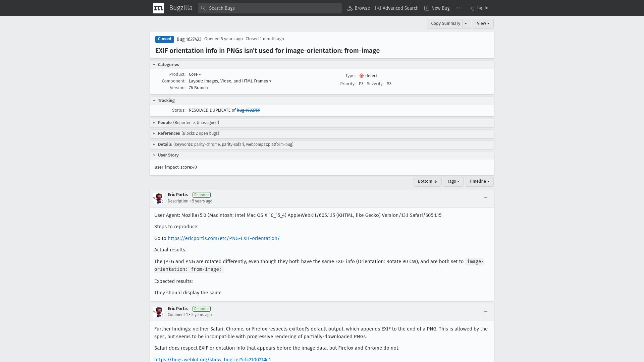This screenshot has width=644, height=362.
Task: Open the View dropdown menu
Action: [483, 23]
